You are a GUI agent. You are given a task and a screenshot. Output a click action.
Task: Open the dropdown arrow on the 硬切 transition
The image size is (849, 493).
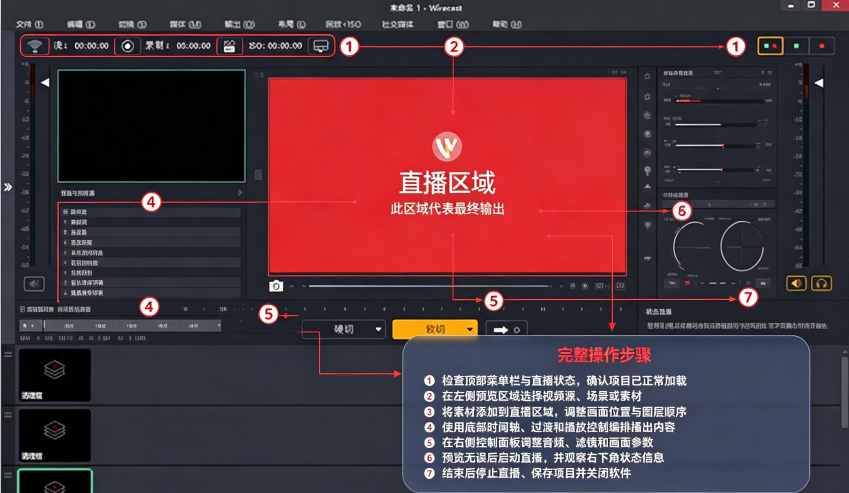click(378, 329)
